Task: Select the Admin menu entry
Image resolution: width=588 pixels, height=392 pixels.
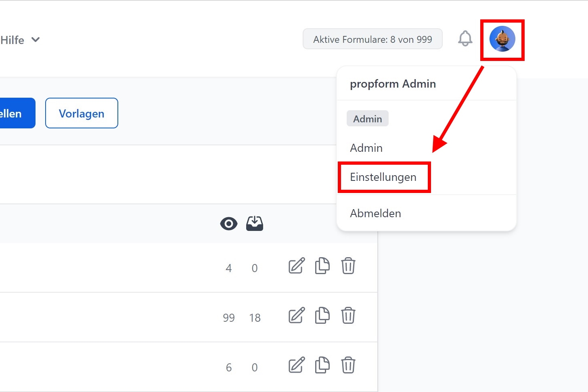Action: (x=366, y=148)
